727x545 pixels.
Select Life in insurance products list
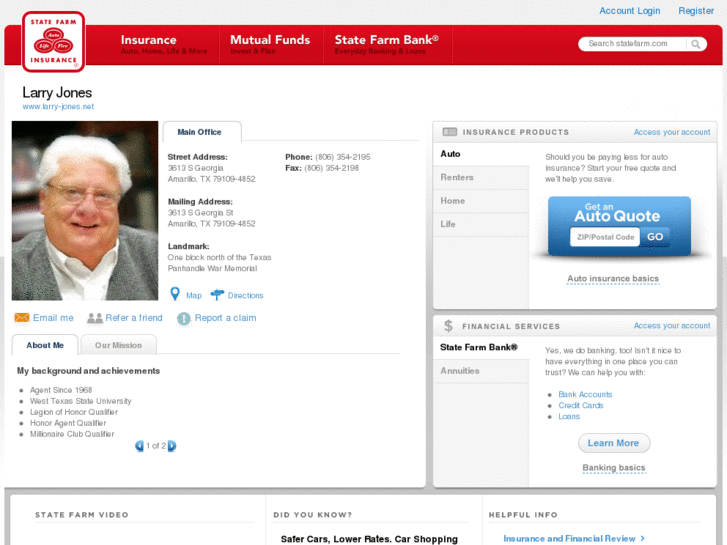[x=481, y=224]
